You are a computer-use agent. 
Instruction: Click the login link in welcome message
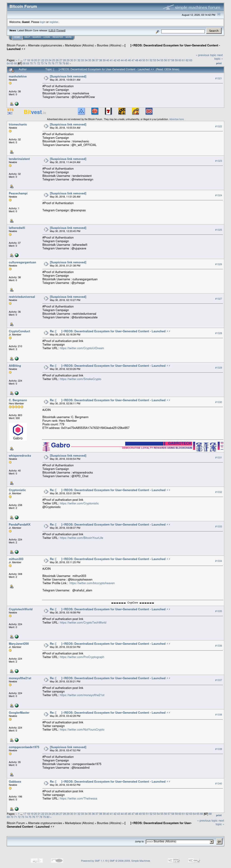tap(42, 22)
